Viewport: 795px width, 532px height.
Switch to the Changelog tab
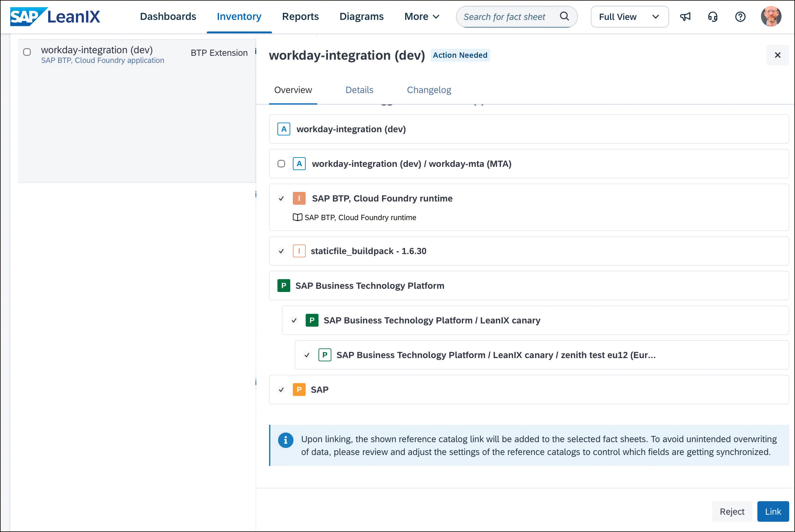coord(429,90)
